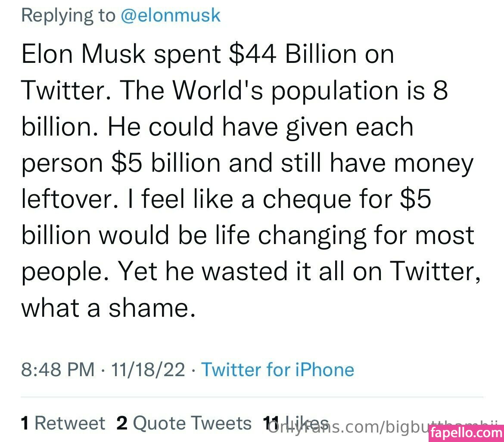View the 1 Retweet list

63,423
